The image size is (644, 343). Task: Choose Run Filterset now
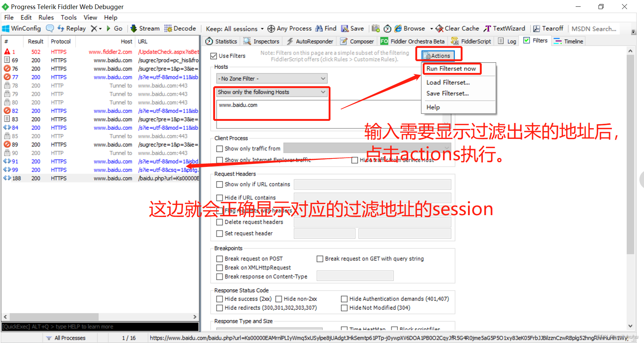pos(451,69)
